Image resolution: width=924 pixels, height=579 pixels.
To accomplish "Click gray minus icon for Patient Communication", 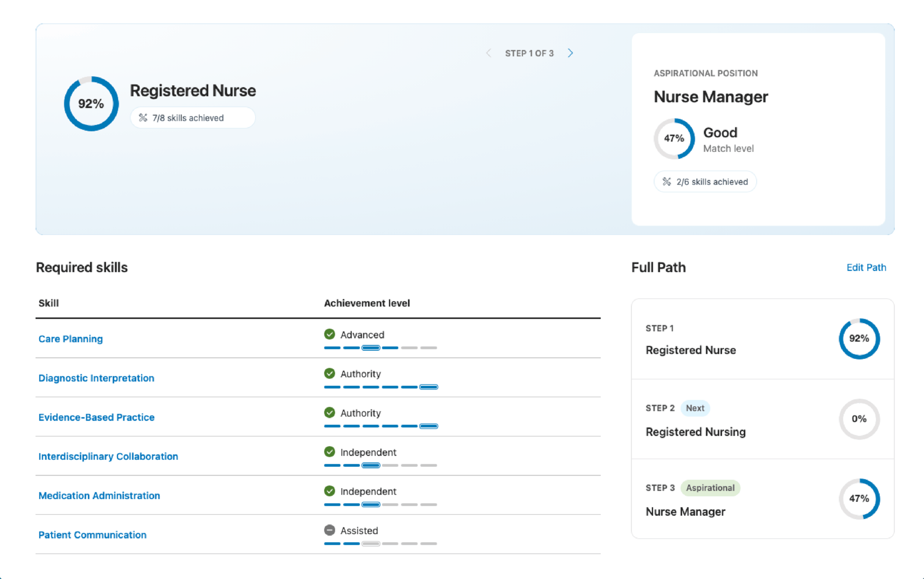I will tap(329, 530).
